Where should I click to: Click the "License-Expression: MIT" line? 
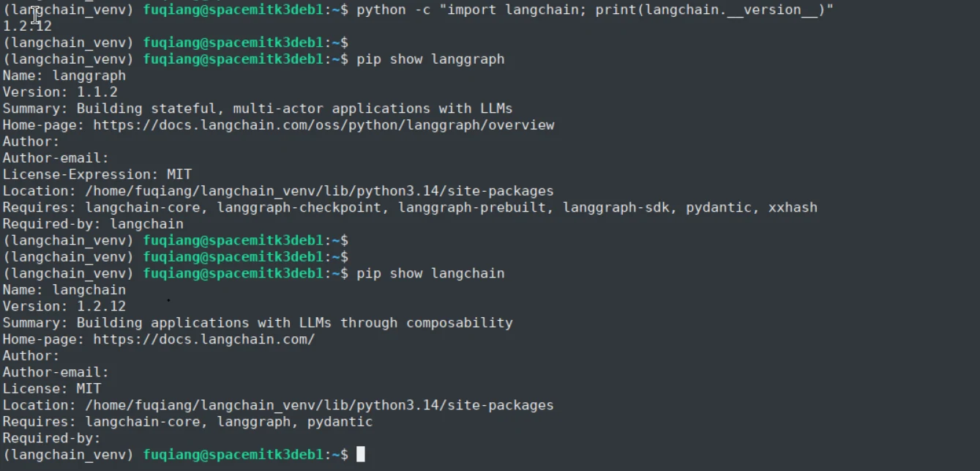point(97,174)
